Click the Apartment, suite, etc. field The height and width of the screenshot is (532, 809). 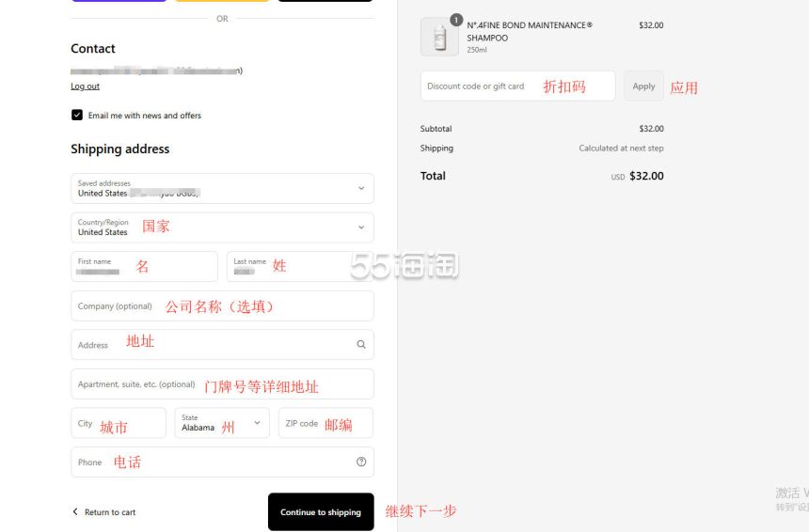tap(222, 384)
